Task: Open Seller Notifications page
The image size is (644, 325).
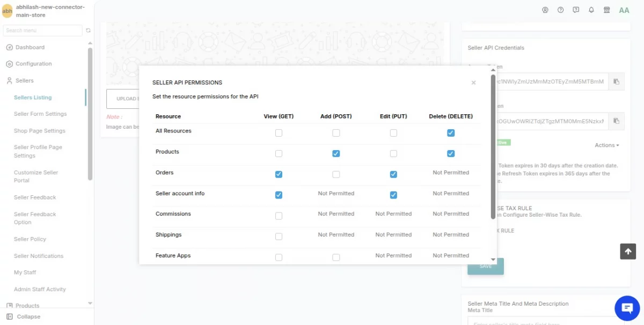Action: (x=39, y=256)
